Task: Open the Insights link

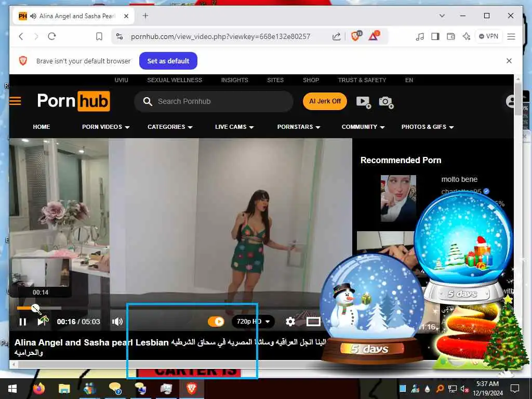Action: tap(234, 80)
